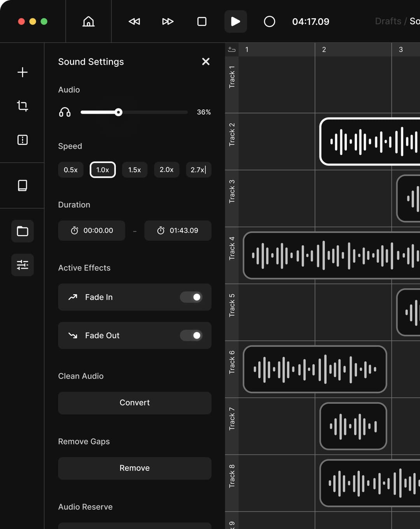Open the Drafts breadcrumb link
420x529 pixels.
point(388,21)
